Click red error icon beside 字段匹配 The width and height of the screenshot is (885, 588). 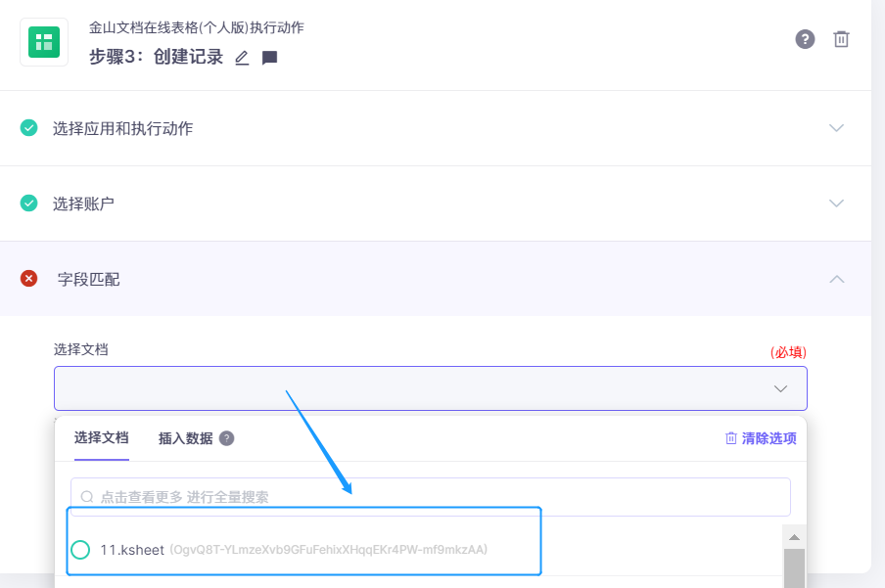(x=28, y=279)
